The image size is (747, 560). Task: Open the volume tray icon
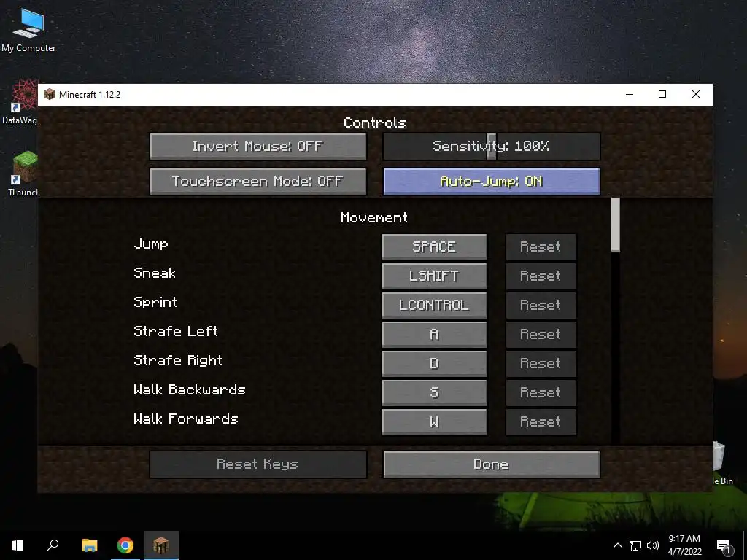coord(653,545)
